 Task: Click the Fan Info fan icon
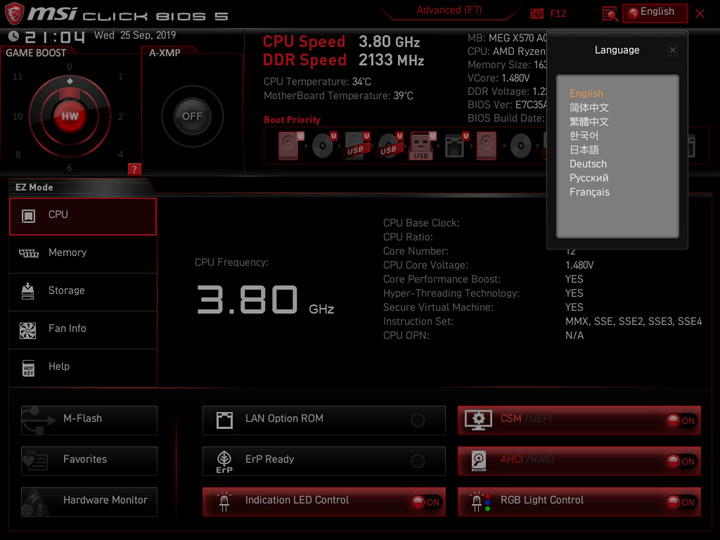point(28,330)
